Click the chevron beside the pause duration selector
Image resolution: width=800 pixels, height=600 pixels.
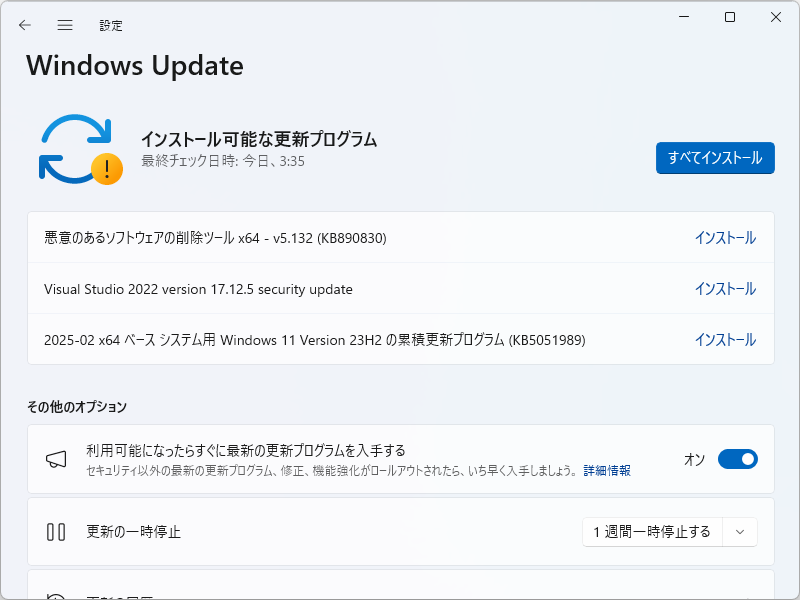pos(739,532)
